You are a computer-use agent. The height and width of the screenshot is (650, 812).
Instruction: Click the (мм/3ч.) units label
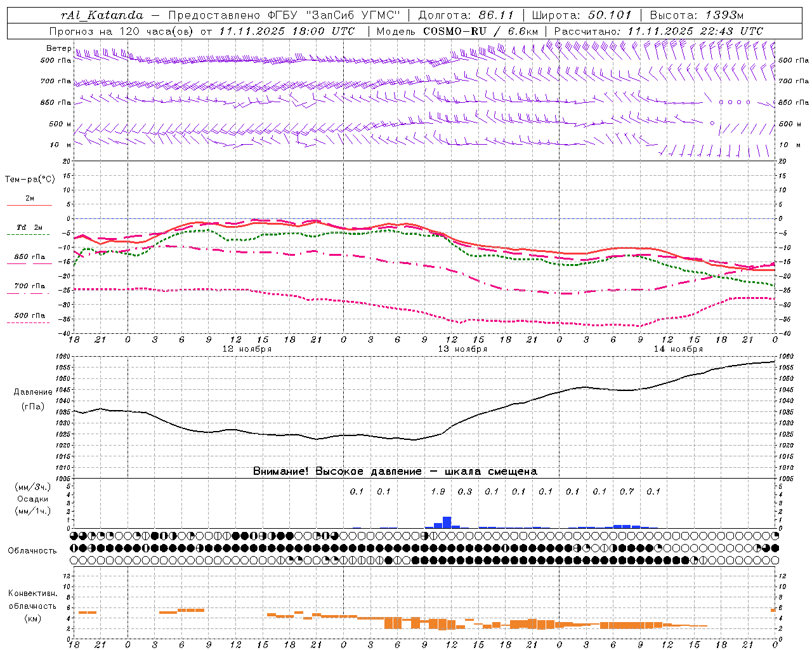click(x=33, y=487)
